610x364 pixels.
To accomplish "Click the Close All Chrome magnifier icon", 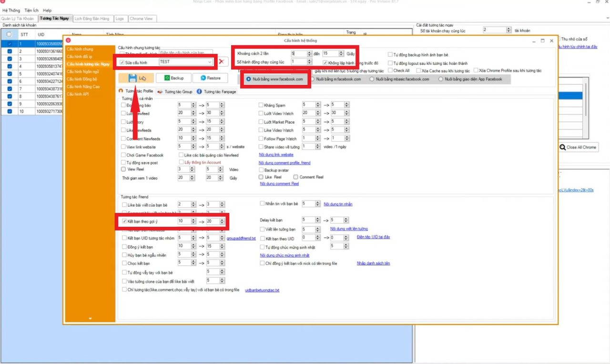I will (x=563, y=147).
